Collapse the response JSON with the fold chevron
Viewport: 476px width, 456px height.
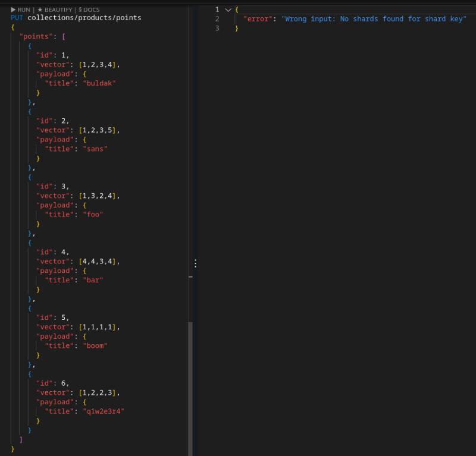[228, 10]
